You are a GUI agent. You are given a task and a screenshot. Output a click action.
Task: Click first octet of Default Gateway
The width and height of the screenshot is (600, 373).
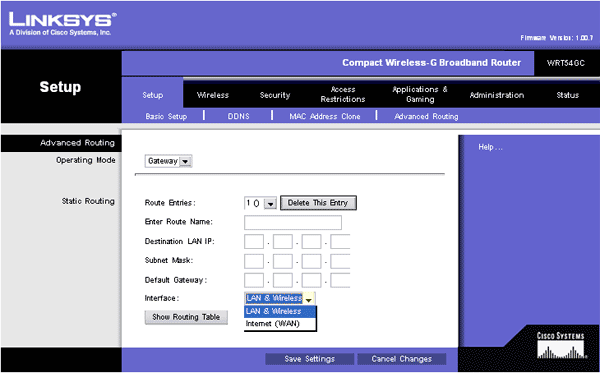254,280
